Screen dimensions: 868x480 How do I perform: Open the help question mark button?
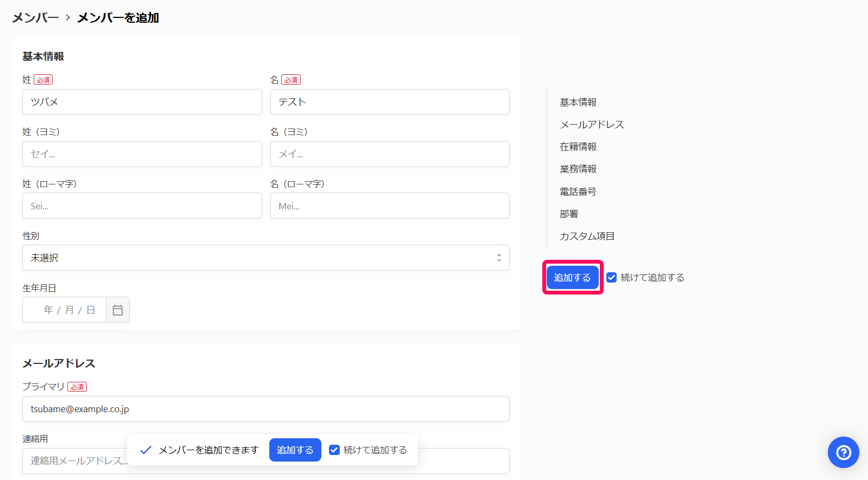coord(843,452)
